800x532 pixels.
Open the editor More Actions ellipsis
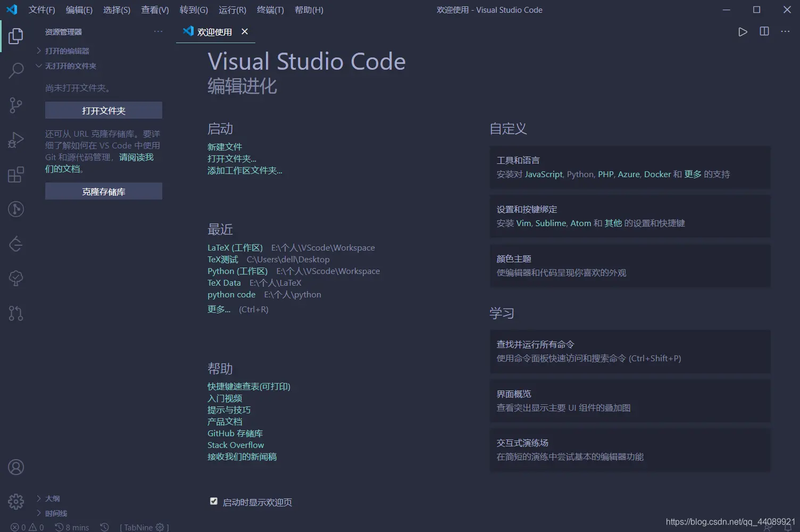coord(785,31)
